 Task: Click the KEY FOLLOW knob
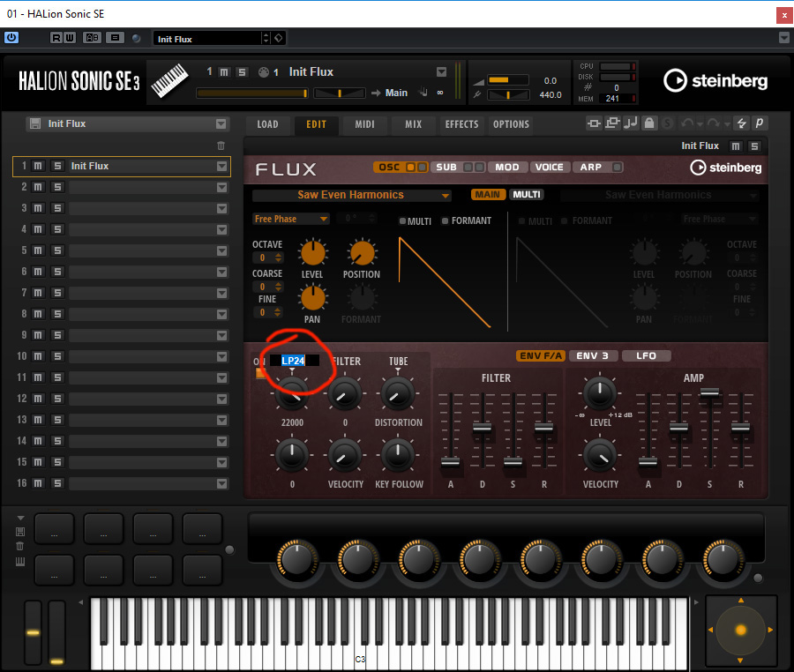point(398,455)
